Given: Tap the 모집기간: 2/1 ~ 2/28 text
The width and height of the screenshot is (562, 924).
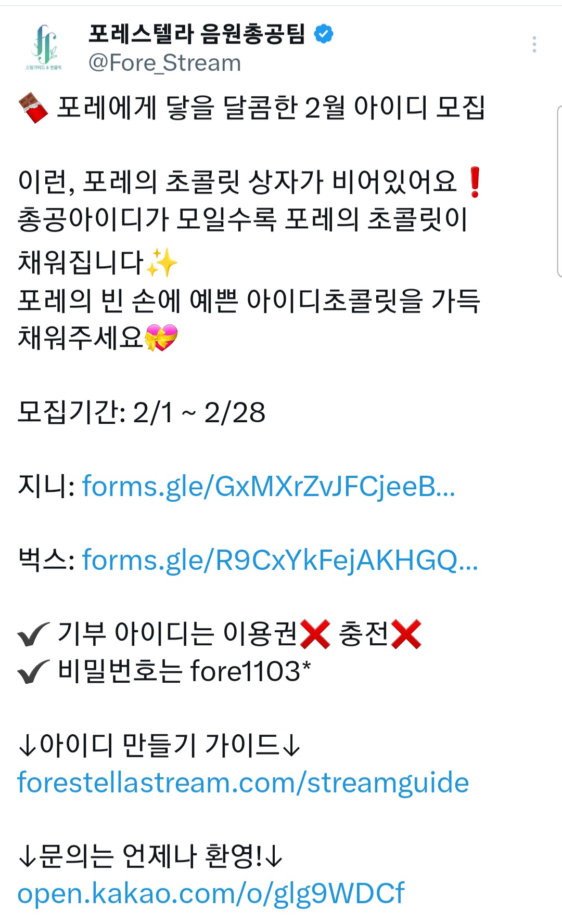Looking at the screenshot, I should tap(142, 412).
